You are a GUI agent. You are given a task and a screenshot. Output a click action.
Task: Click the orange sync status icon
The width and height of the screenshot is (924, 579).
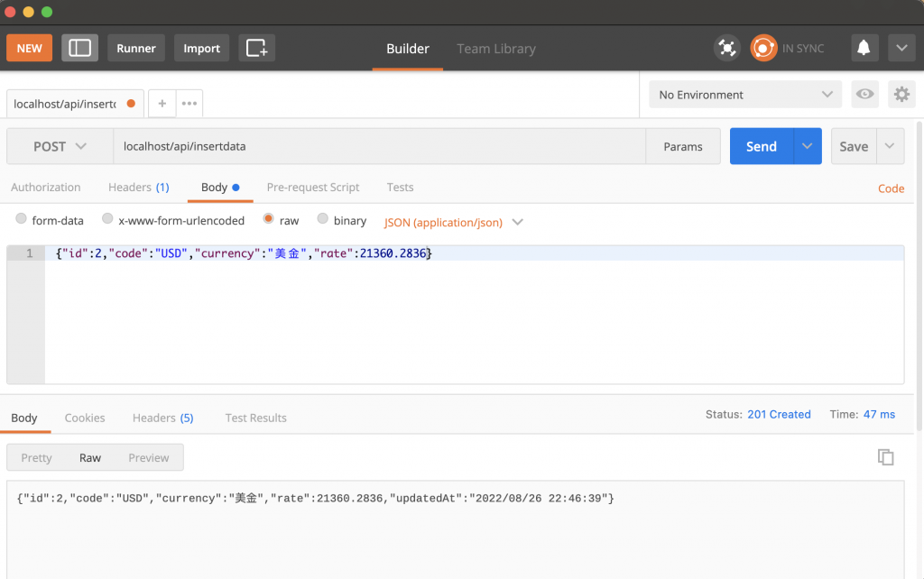click(763, 48)
